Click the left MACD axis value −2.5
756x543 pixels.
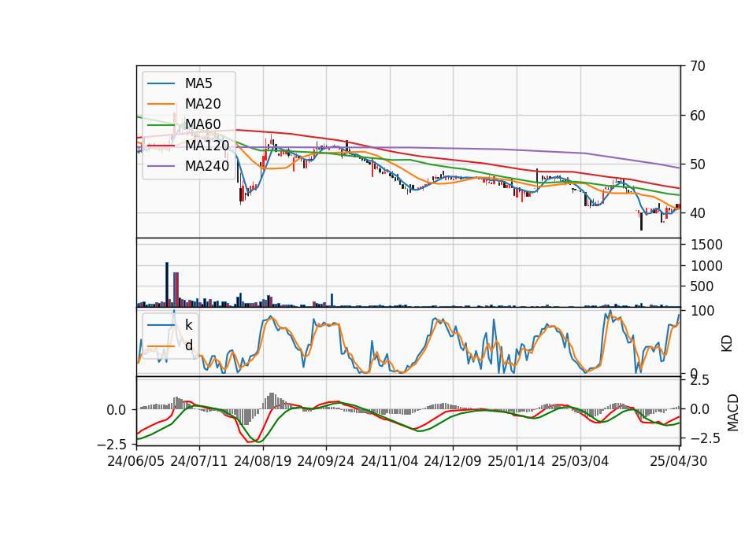click(x=111, y=444)
